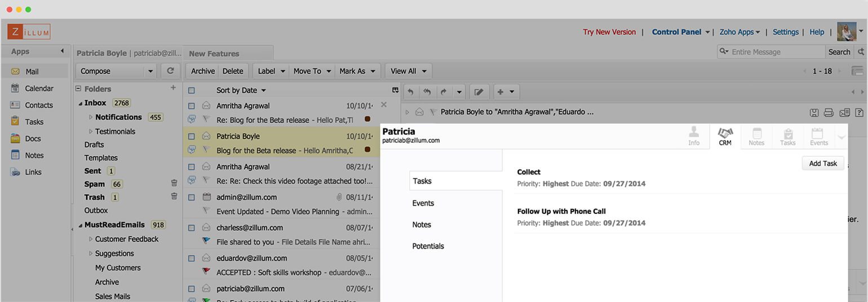Click the user avatar photo

847,32
